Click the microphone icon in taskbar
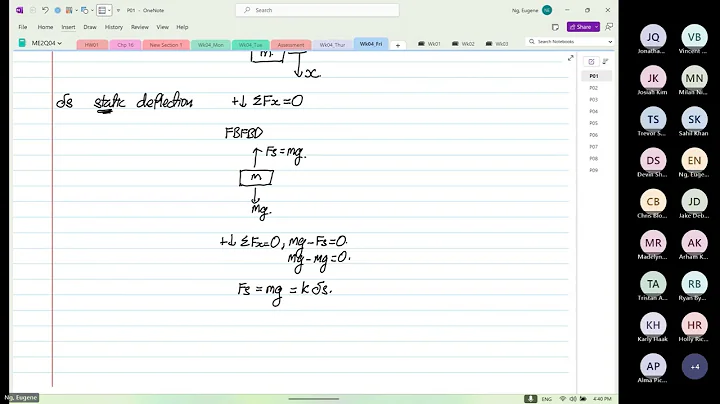Viewport: 720px width, 404px height. (x=530, y=398)
